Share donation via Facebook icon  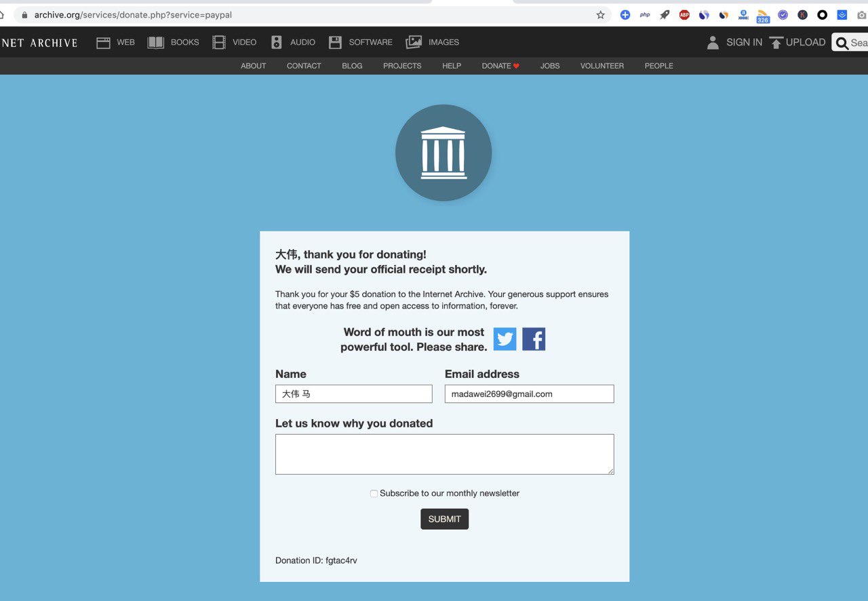click(534, 339)
